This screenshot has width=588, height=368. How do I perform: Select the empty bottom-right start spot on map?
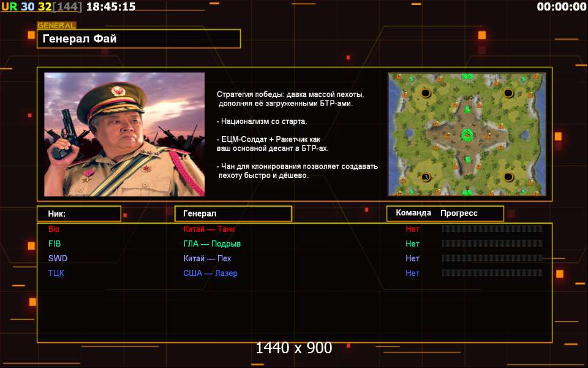(508, 177)
